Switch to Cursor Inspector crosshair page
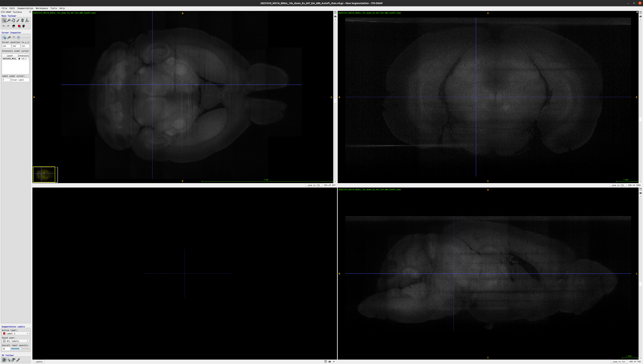Viewport: 643px width, 364px height. 4,38
